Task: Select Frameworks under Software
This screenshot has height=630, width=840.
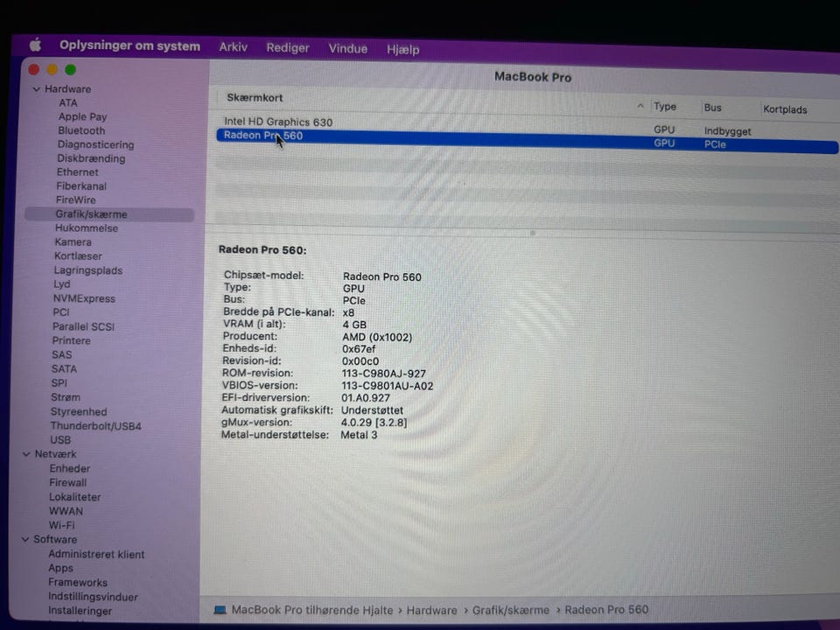Action: (78, 583)
